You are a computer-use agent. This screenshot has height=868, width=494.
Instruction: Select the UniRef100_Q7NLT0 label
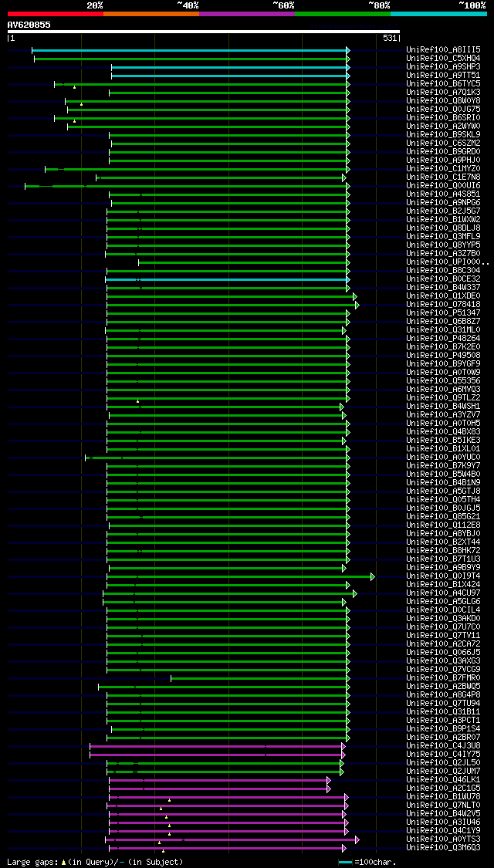[x=443, y=806]
